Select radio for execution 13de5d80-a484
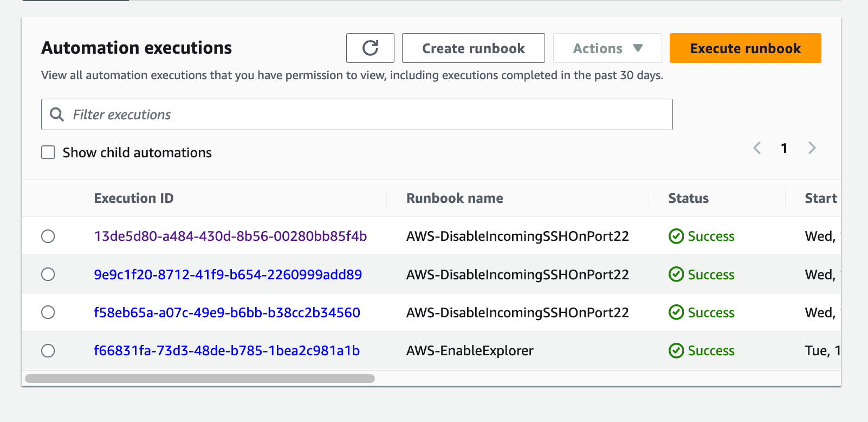868x422 pixels. tap(48, 236)
